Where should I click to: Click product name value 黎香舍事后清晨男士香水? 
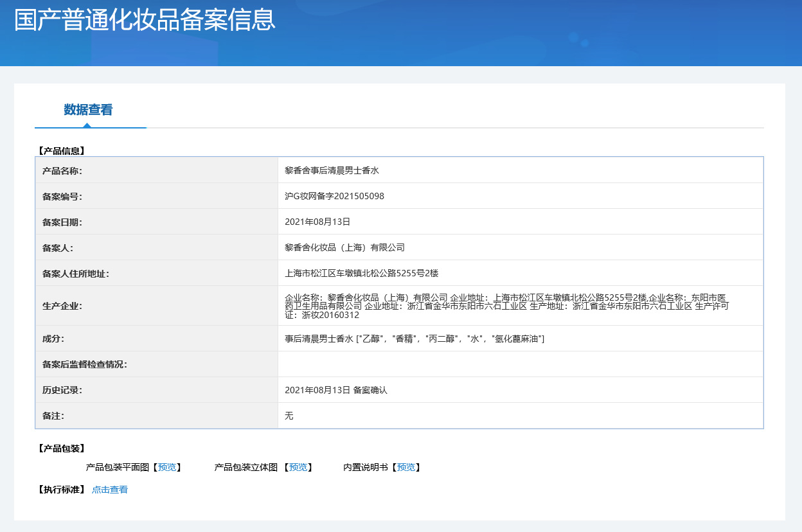tap(332, 170)
